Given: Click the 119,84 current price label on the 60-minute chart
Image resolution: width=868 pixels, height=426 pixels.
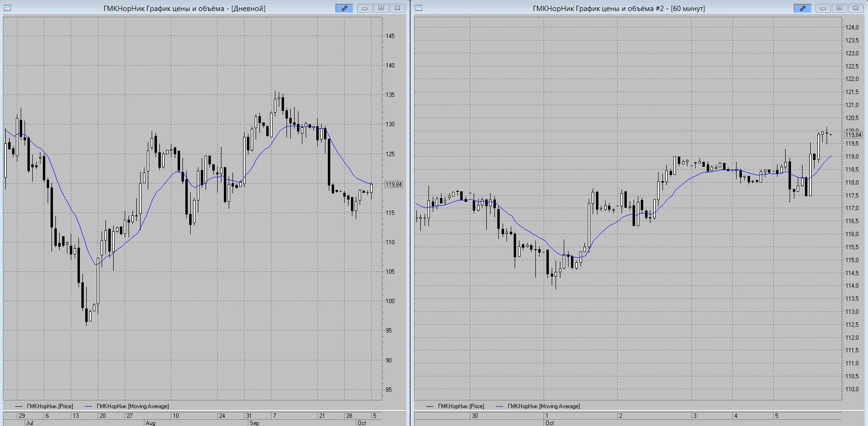Looking at the screenshot, I should [x=854, y=135].
